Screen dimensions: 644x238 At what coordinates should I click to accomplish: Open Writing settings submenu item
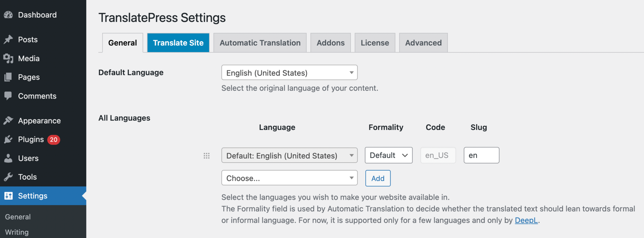[17, 232]
